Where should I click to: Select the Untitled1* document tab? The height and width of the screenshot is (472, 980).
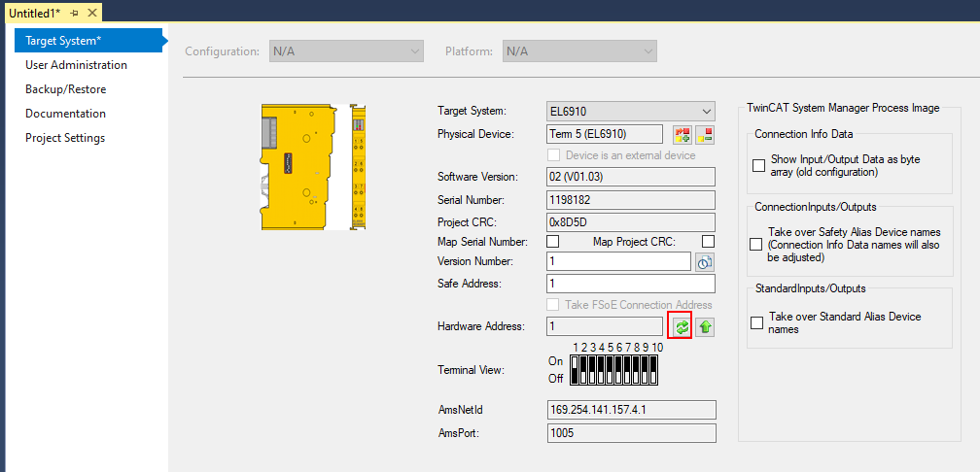(x=35, y=14)
